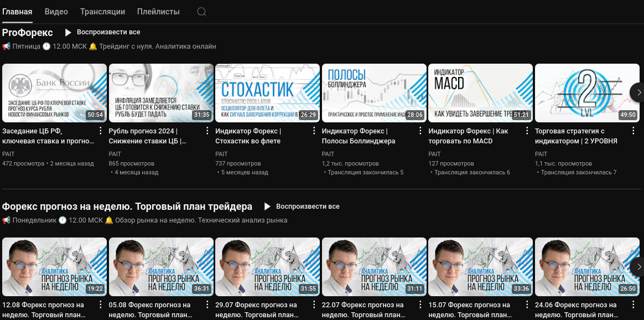Click the РАIT channel link under the MACD video
The image size is (644, 320).
435,154
